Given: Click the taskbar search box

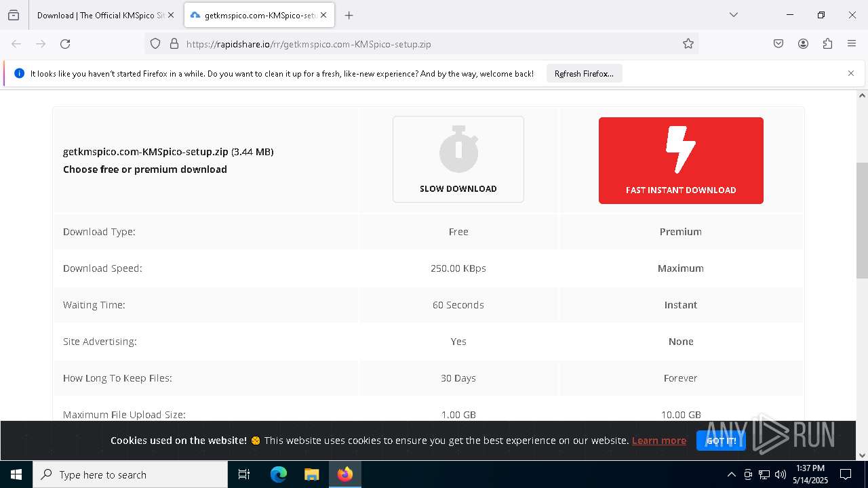Looking at the screenshot, I should [x=130, y=474].
